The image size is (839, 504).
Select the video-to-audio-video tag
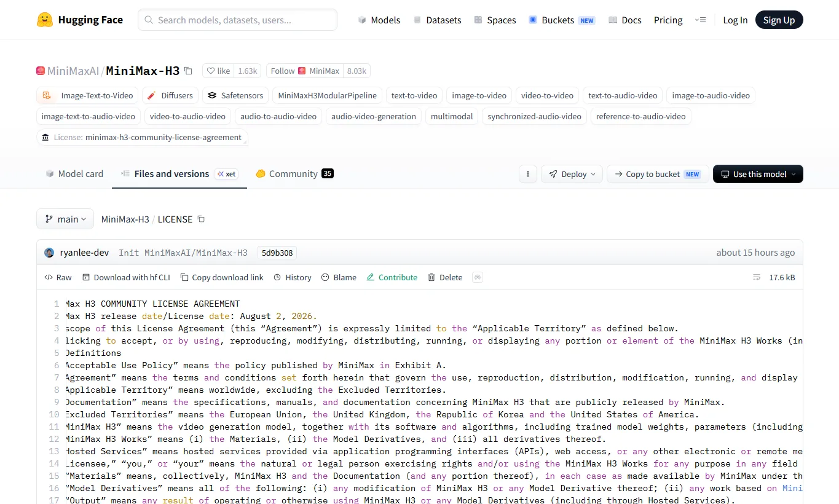click(x=187, y=116)
